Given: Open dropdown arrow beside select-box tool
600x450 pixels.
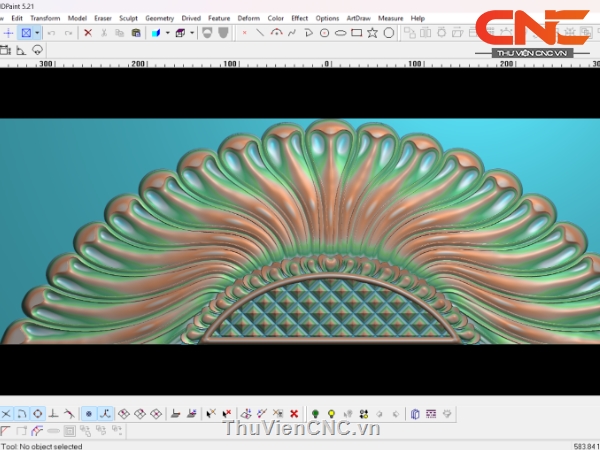Looking at the screenshot, I should click(37, 33).
